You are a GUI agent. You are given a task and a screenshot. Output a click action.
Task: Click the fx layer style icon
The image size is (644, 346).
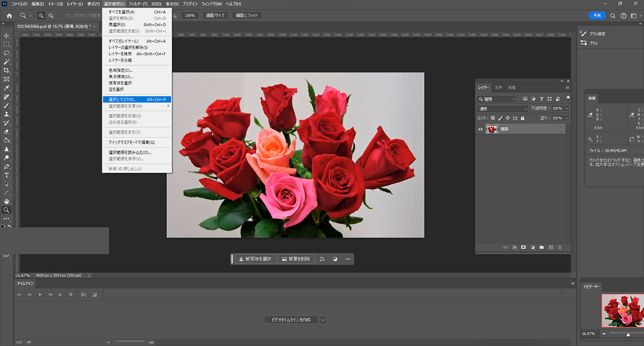click(x=515, y=247)
